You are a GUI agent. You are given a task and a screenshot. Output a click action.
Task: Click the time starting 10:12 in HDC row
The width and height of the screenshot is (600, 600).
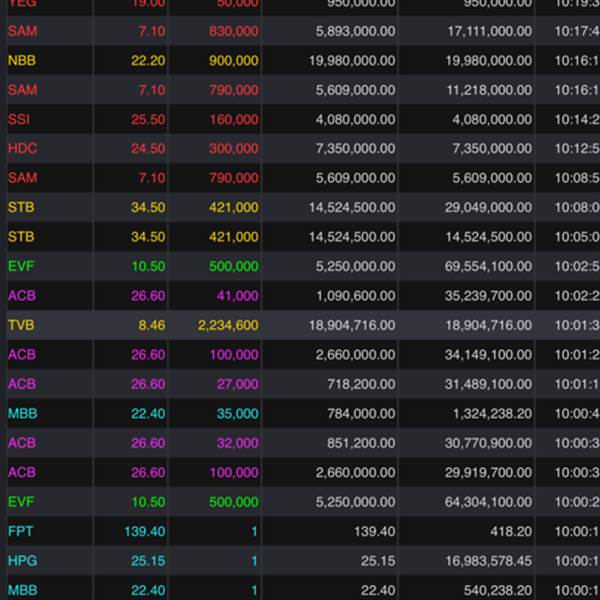point(577,148)
